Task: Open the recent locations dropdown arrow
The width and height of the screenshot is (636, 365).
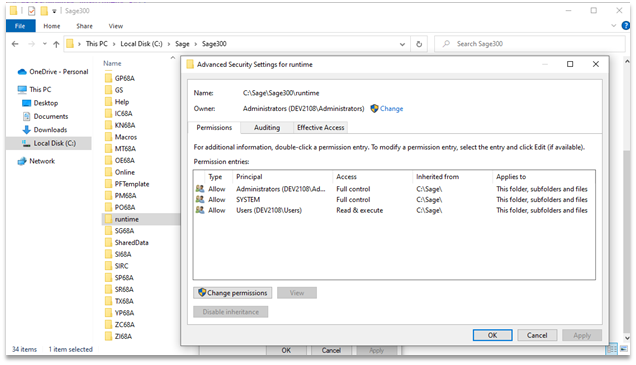Action: coord(45,44)
